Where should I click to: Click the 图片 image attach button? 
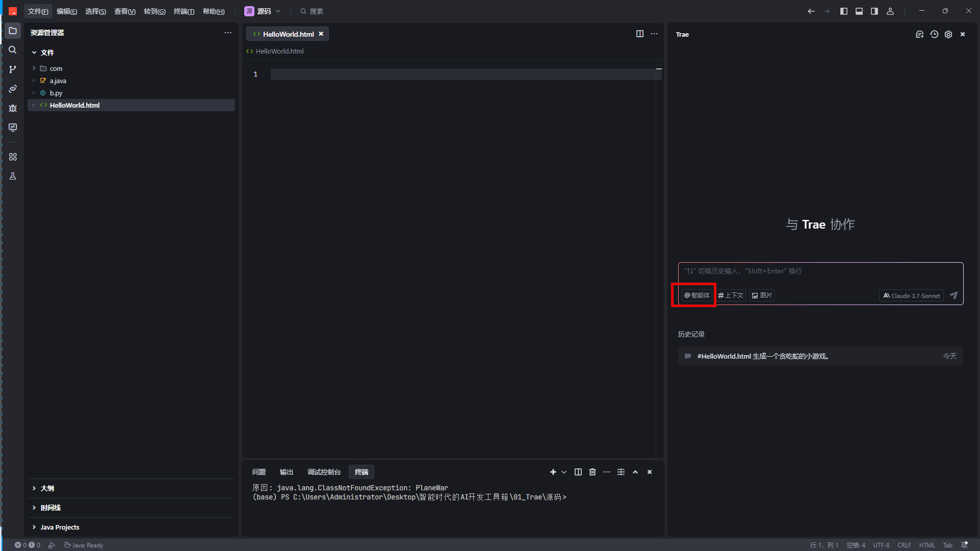(762, 295)
